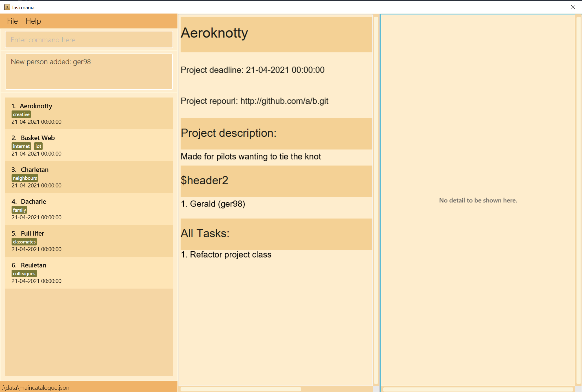Select the Full lifer project

tap(89, 241)
